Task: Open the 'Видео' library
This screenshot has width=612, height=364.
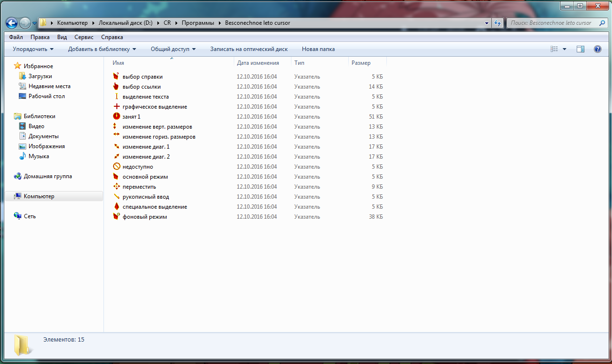Action: [x=36, y=126]
